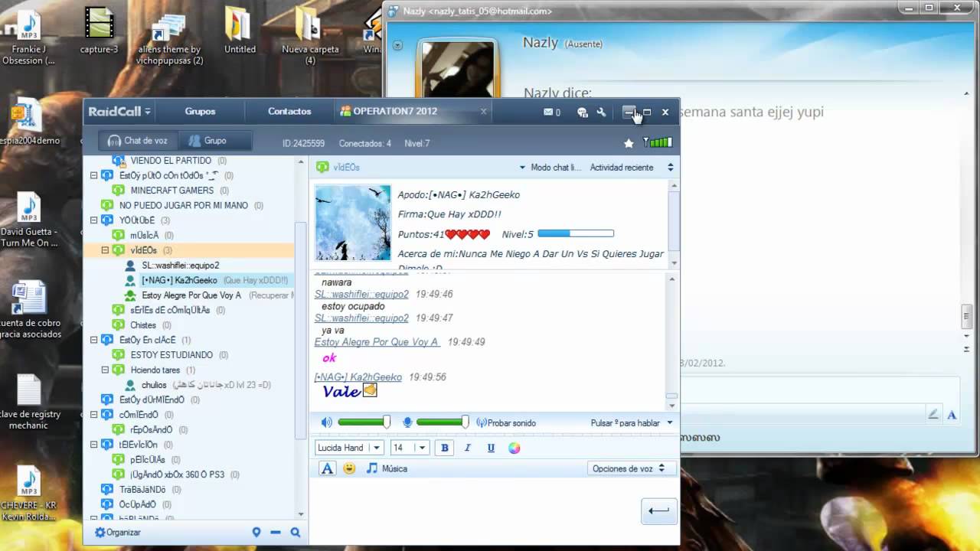Open clave de registry mechanic file
Screen dimensions: 980x551
pyautogui.click(x=29, y=403)
